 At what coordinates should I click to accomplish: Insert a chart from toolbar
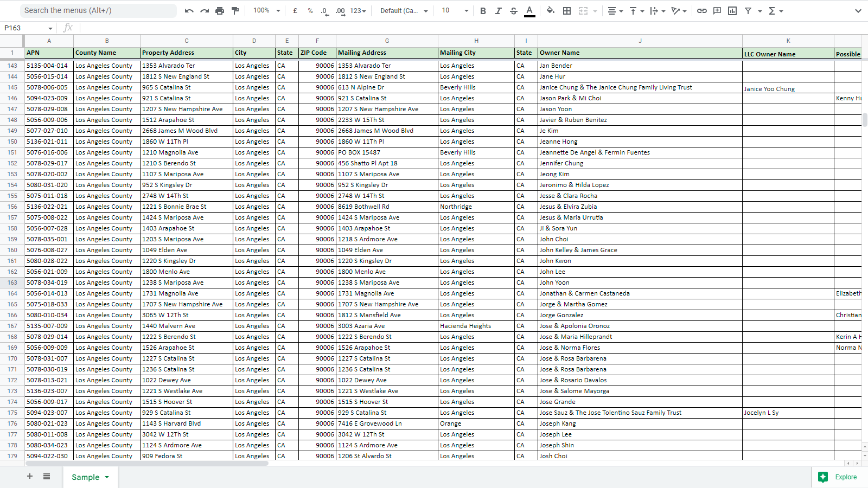(732, 11)
